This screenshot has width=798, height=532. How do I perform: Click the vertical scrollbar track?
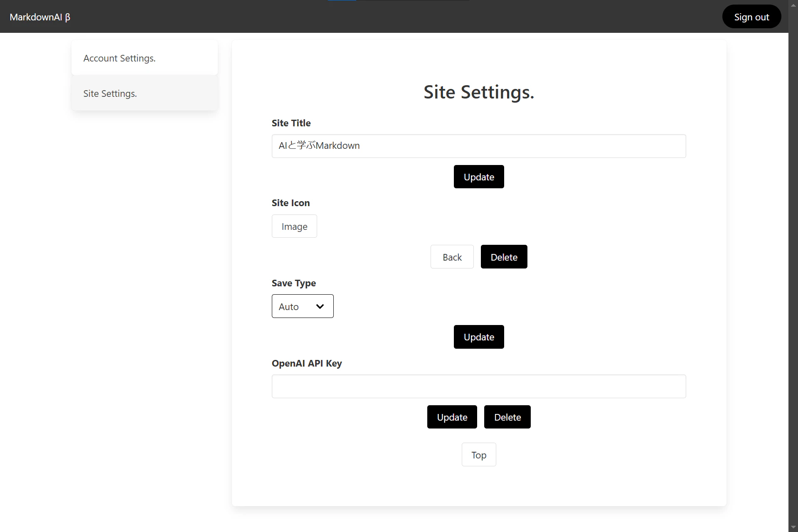pyautogui.click(x=793, y=266)
